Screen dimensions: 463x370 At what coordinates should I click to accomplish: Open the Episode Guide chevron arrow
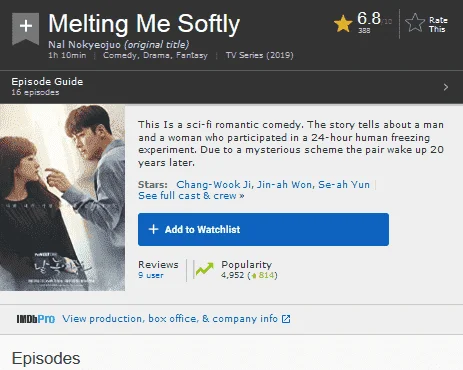click(x=446, y=87)
